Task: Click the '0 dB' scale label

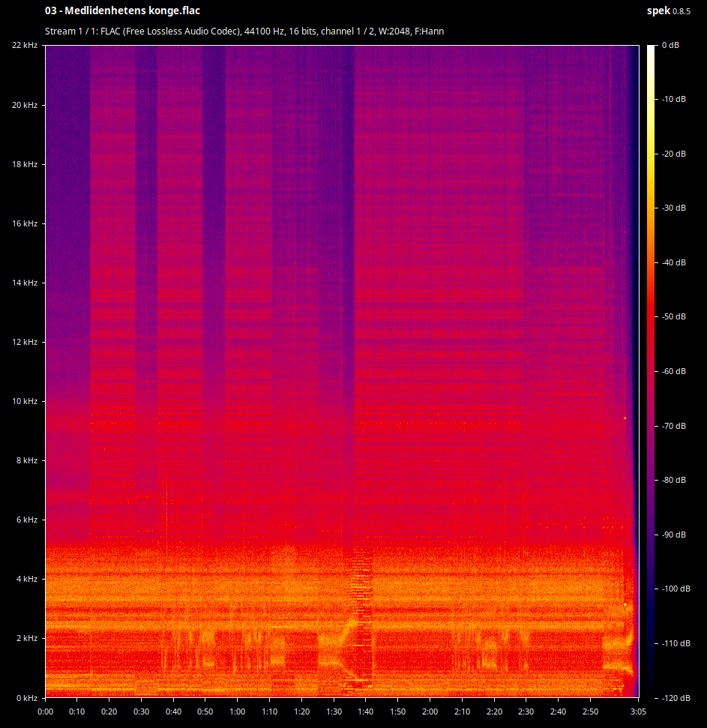Action: pos(670,45)
